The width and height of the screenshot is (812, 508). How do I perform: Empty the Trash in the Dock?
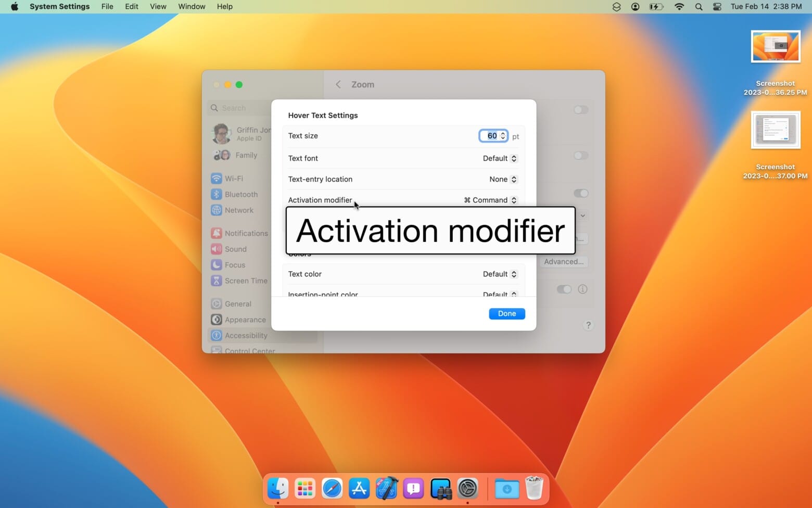[534, 488]
